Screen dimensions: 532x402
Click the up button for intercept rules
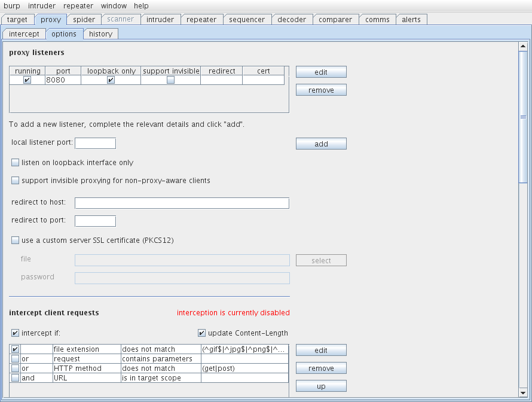321,386
